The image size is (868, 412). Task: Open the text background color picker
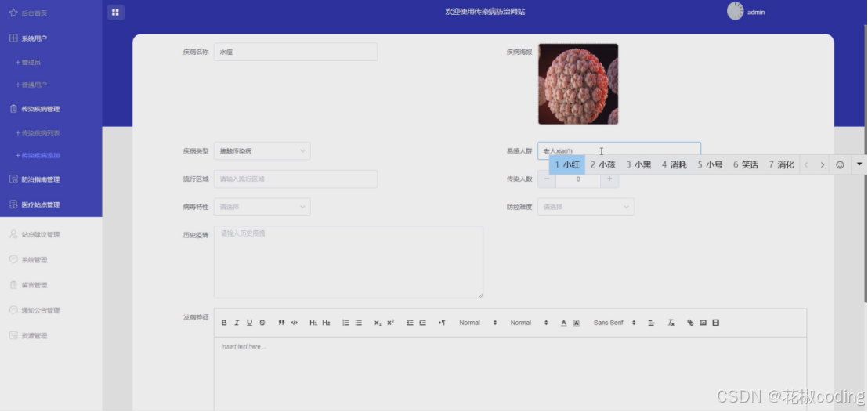click(577, 323)
